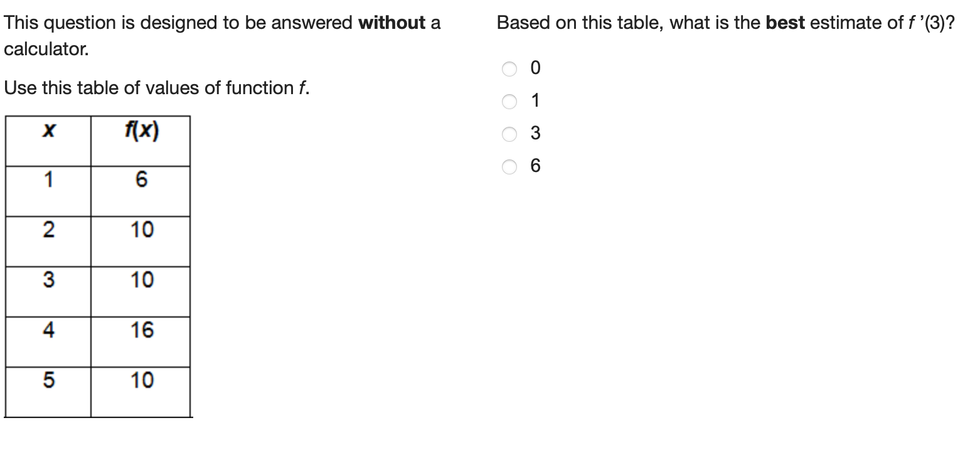
Task: Select the radio button for answer 3
Action: coord(508,133)
